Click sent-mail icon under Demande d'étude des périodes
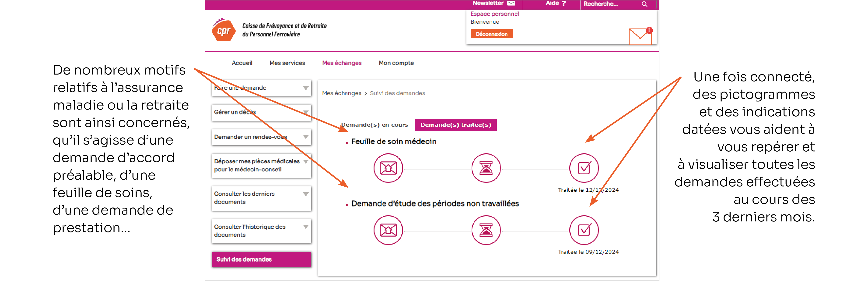 pyautogui.click(x=388, y=230)
